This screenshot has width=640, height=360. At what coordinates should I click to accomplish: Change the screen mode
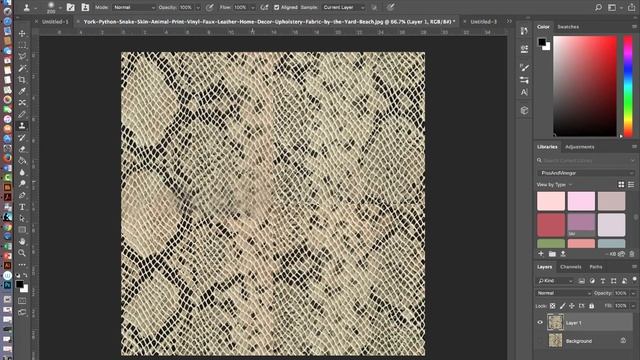pyautogui.click(x=22, y=312)
